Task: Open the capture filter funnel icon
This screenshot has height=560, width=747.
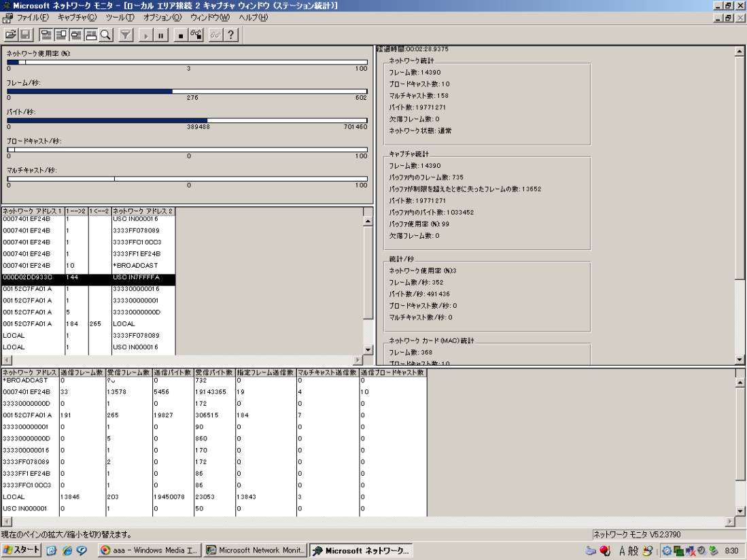Action: coord(126,35)
